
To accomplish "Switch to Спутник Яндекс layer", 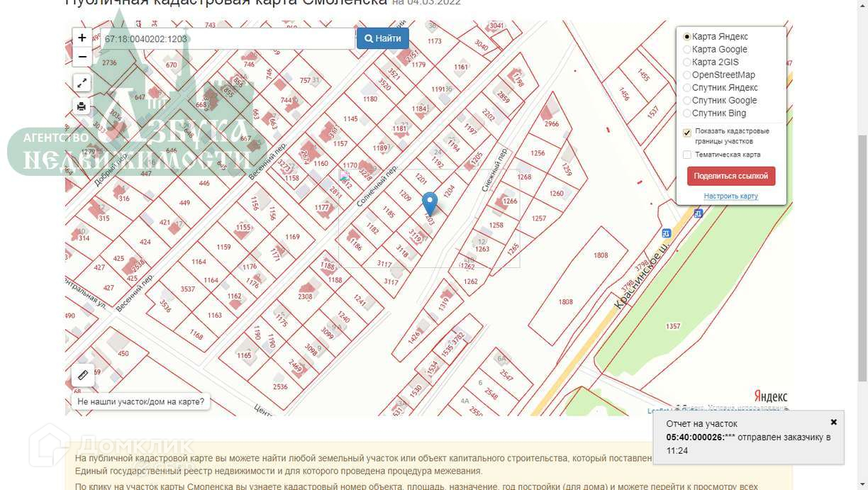I will coord(720,88).
